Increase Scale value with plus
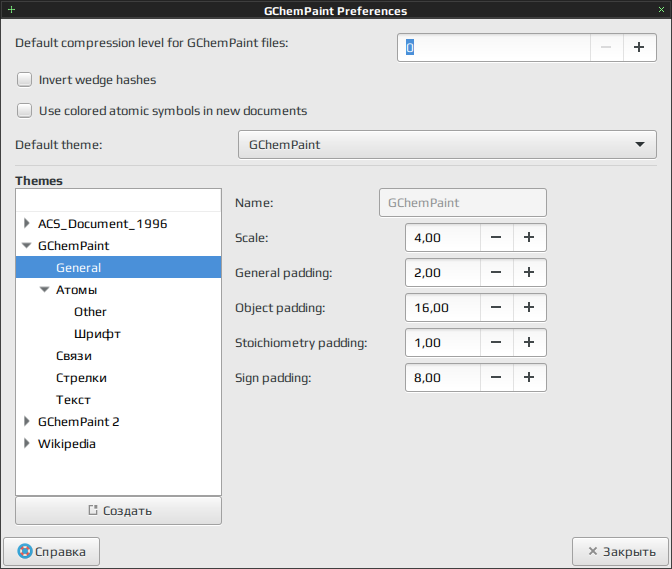 click(x=529, y=237)
